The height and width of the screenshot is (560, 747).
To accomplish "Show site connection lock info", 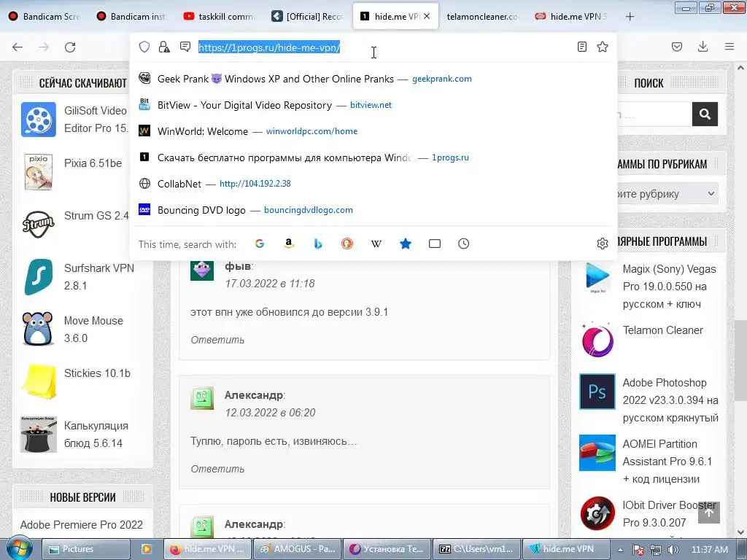I will click(x=164, y=47).
